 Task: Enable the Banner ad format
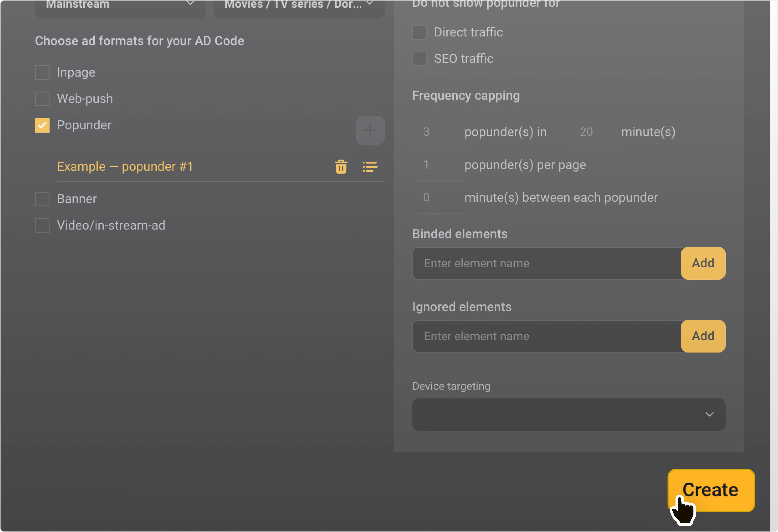42,198
